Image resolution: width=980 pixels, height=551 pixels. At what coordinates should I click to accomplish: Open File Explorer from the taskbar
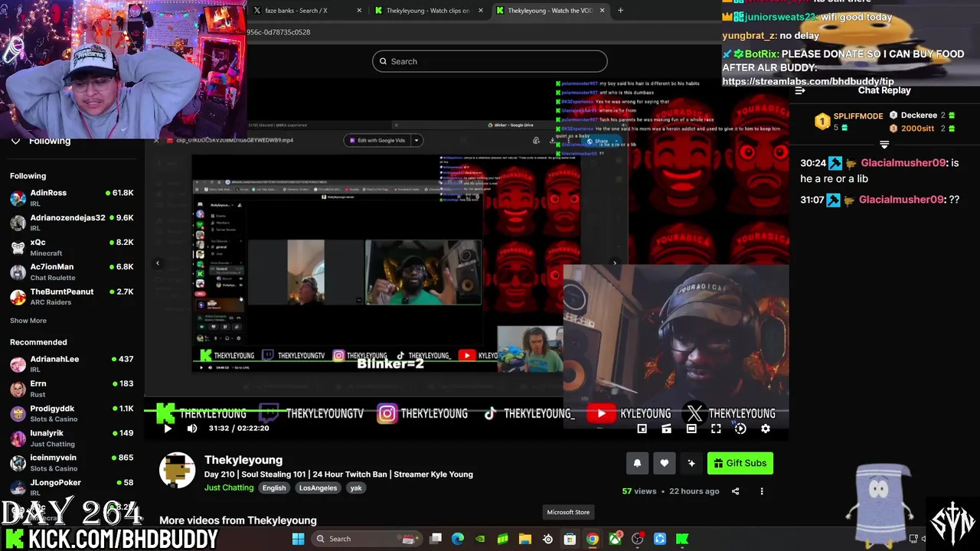(x=525, y=539)
